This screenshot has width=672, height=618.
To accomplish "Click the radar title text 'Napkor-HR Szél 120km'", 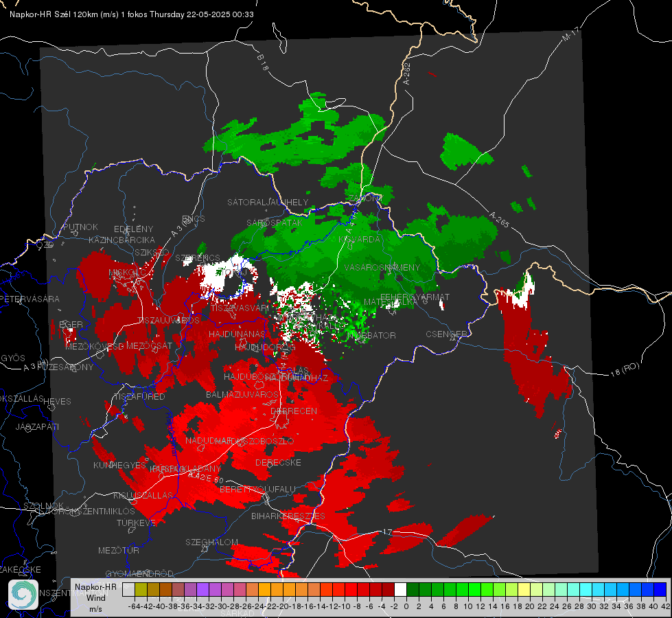I will click(x=54, y=14).
